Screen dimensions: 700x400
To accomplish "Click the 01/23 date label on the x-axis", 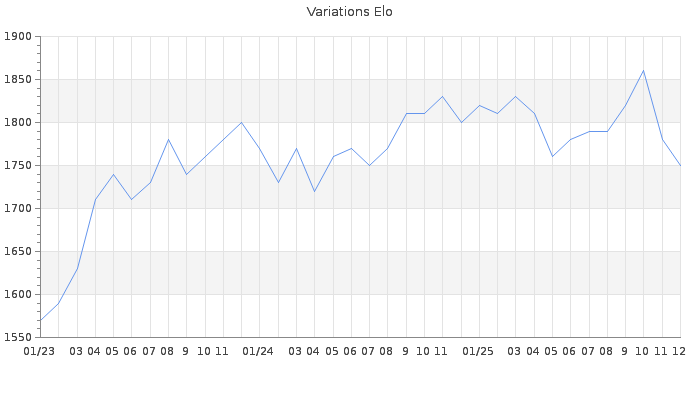I will coord(39,352).
